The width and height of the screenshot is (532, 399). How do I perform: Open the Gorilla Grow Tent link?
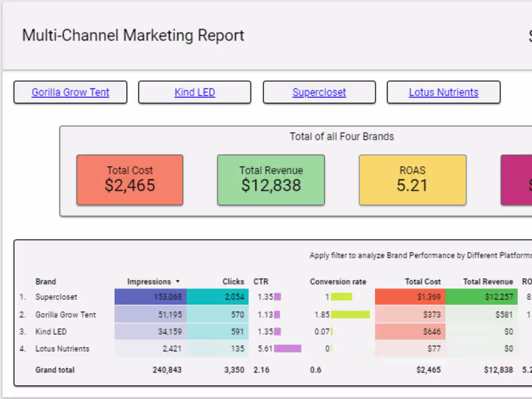click(x=70, y=92)
